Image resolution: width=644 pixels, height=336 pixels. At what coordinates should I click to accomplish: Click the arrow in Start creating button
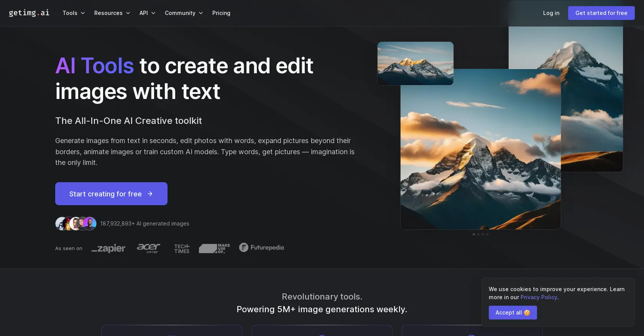click(150, 194)
